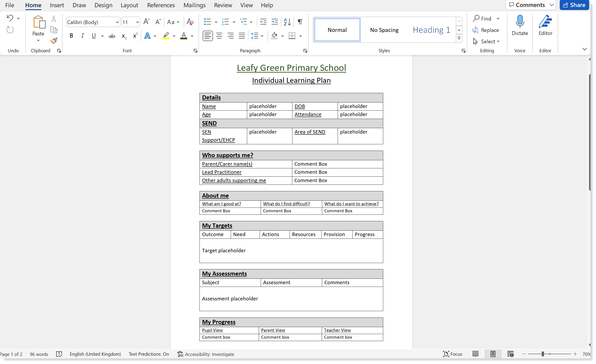Click the Focus mode button

click(x=453, y=354)
